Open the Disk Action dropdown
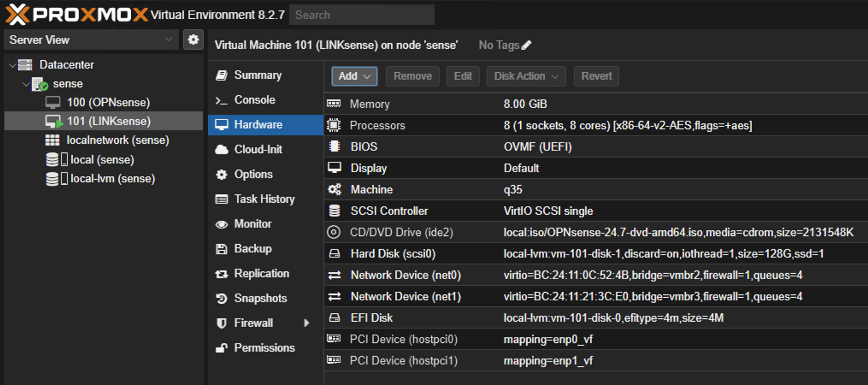Image resolution: width=868 pixels, height=385 pixels. (x=526, y=76)
